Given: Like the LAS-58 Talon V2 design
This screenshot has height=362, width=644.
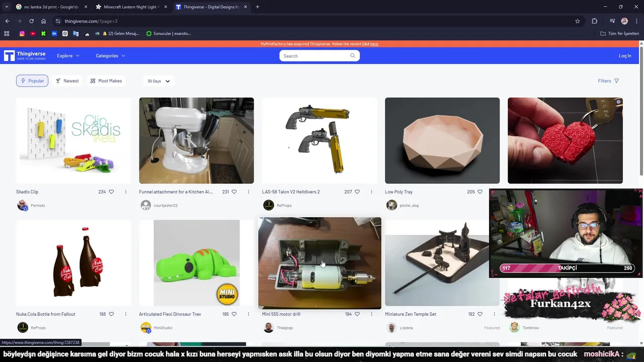Looking at the screenshot, I should (357, 192).
